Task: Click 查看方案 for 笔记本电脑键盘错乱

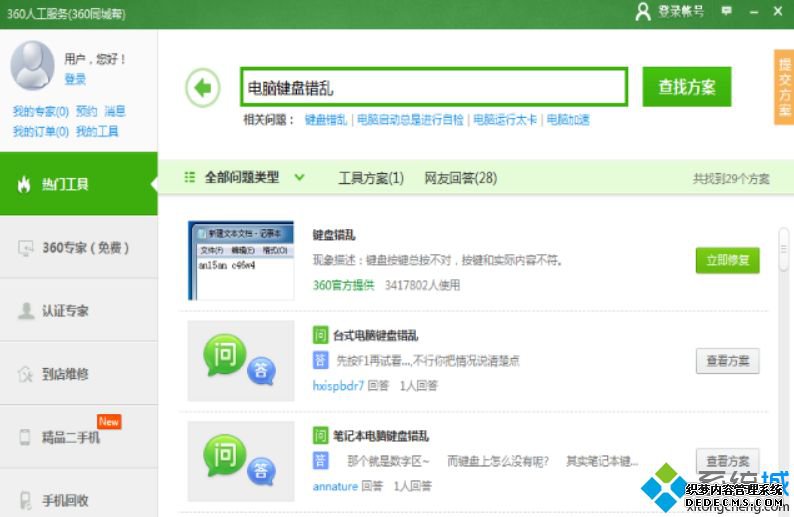Action: pos(728,460)
